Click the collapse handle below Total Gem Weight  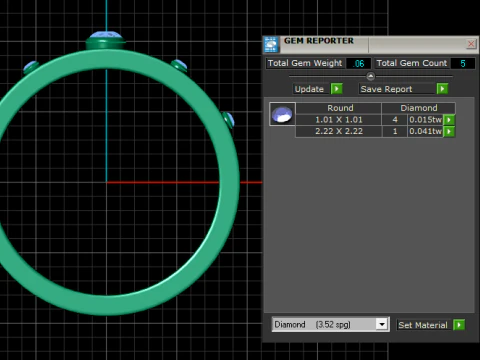(370, 77)
